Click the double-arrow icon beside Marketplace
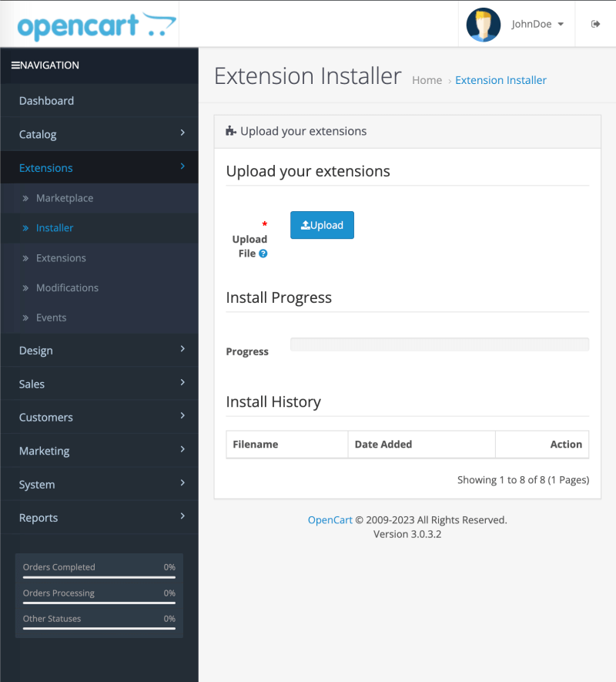 pos(25,199)
